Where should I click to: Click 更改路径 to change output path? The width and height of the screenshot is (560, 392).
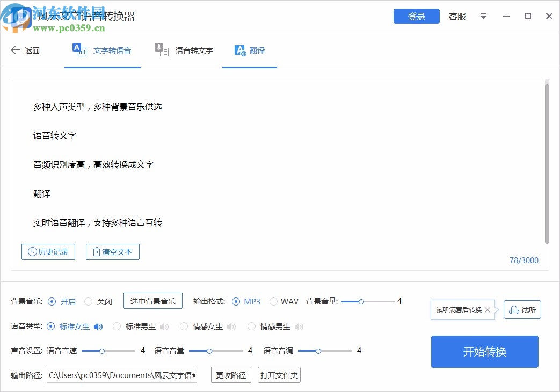(231, 375)
